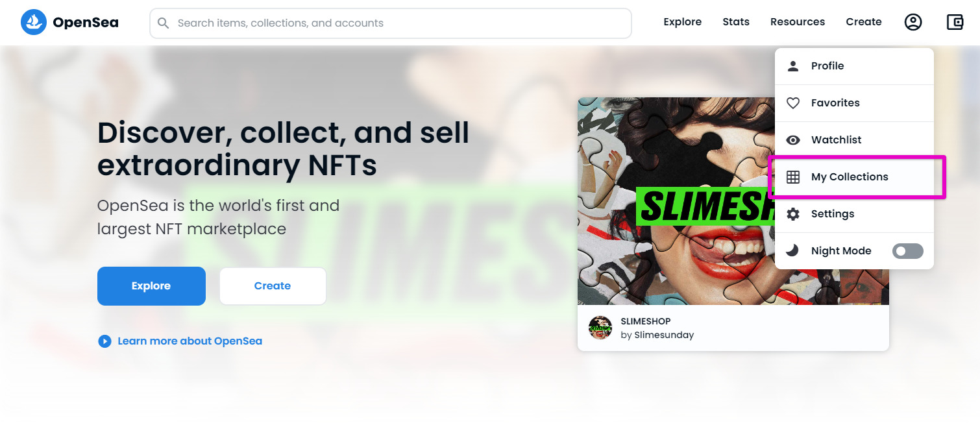
Task: Open the Explore navigation menu
Action: 682,22
